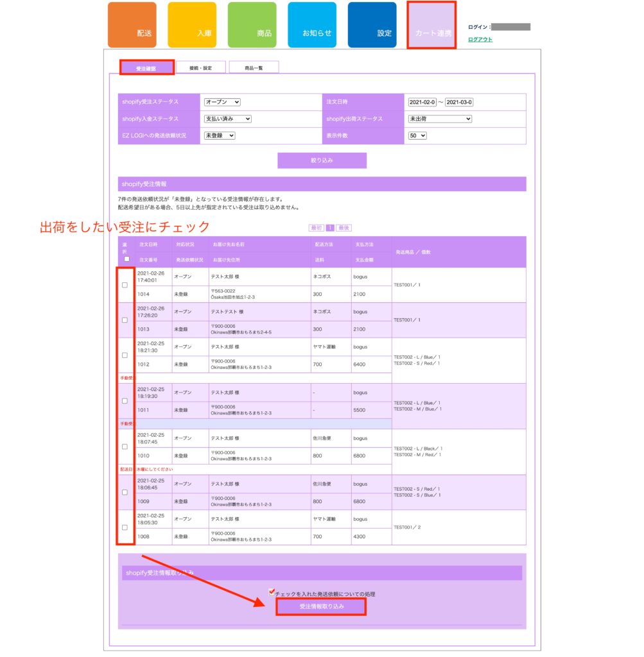644x657 pixels.
Task: Open the yellow 入庫 tile
Action: pyautogui.click(x=192, y=25)
